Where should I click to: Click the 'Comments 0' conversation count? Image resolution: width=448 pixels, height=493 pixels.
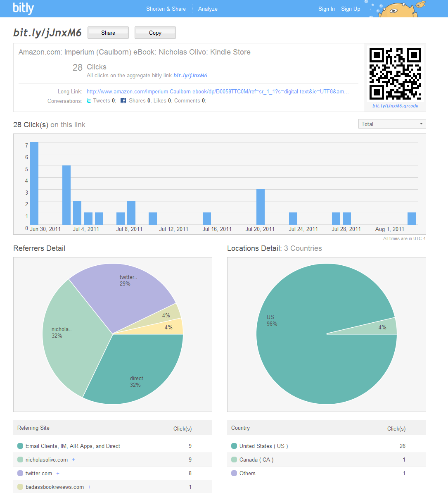click(x=190, y=100)
